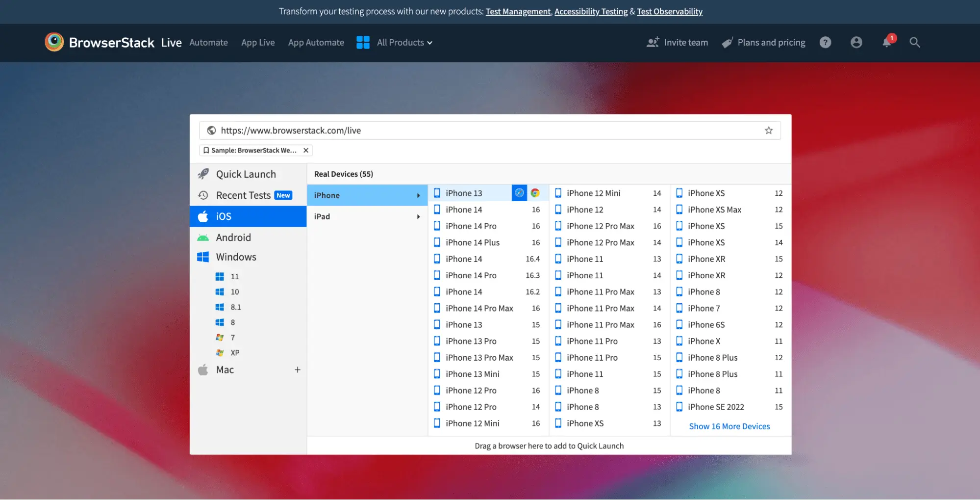Click the Safari icon next to iPhone 13
980x500 pixels.
point(519,193)
